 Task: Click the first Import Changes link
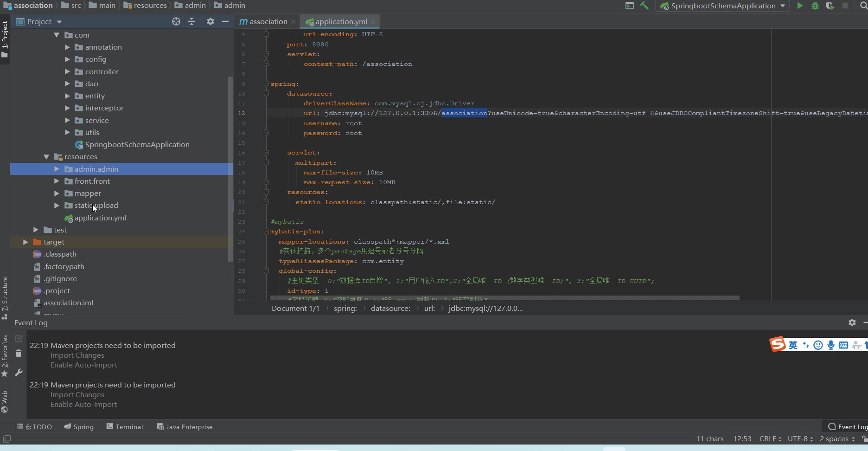coord(77,355)
